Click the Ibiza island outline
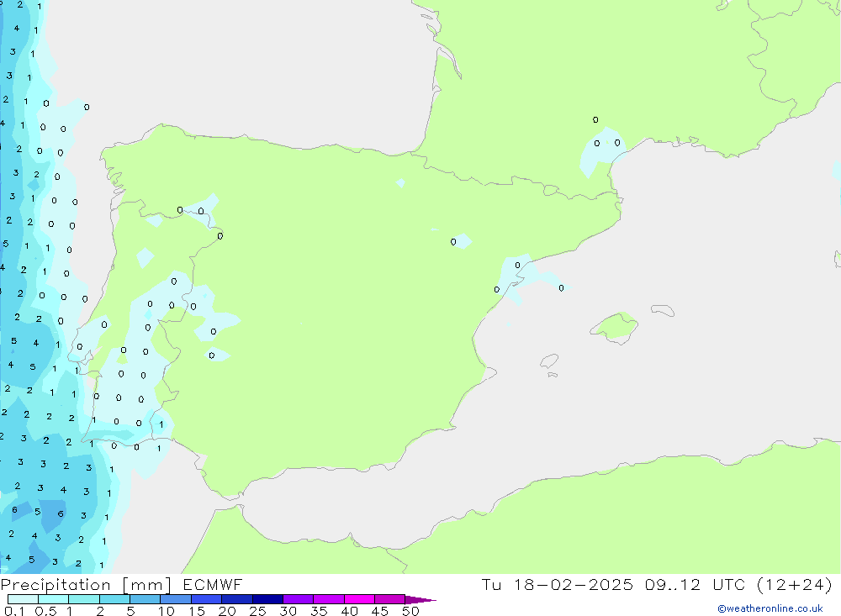This screenshot has width=841, height=616. (x=549, y=361)
